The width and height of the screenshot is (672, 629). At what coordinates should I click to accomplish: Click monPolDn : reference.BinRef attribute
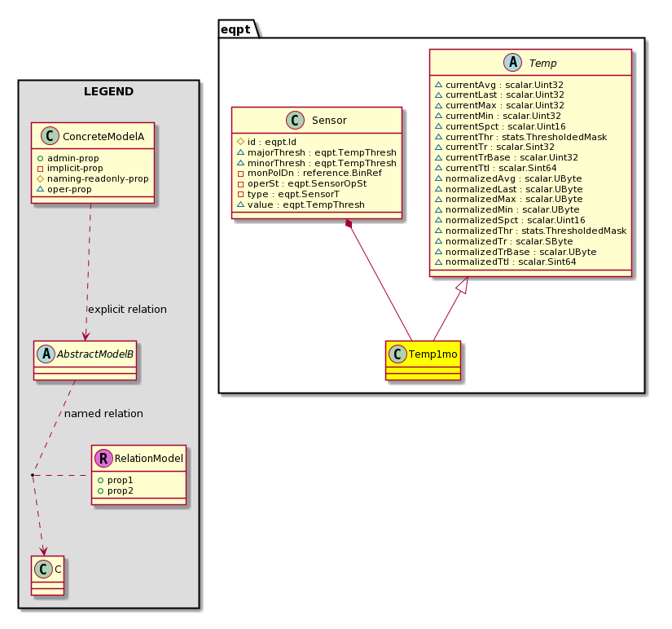click(314, 174)
